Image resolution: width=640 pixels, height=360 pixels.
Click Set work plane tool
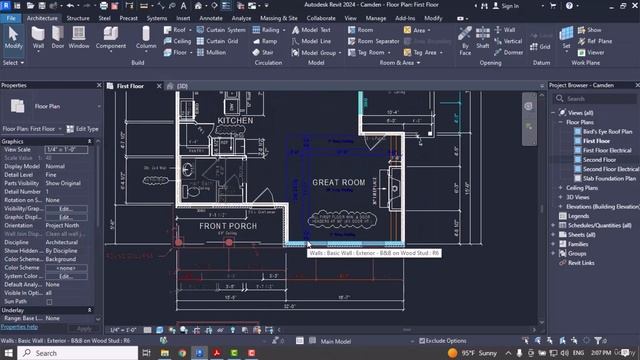tap(566, 38)
